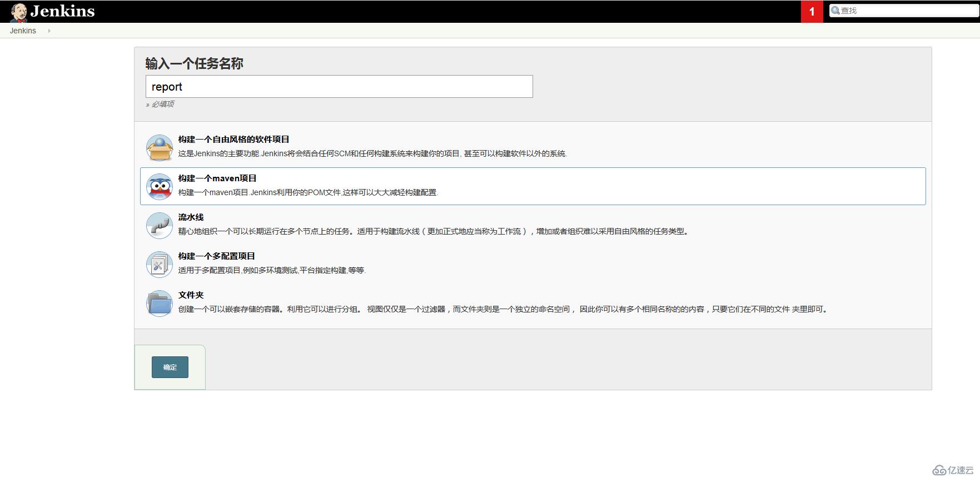Select the maven owl icon
This screenshot has height=482, width=980.
(x=160, y=186)
